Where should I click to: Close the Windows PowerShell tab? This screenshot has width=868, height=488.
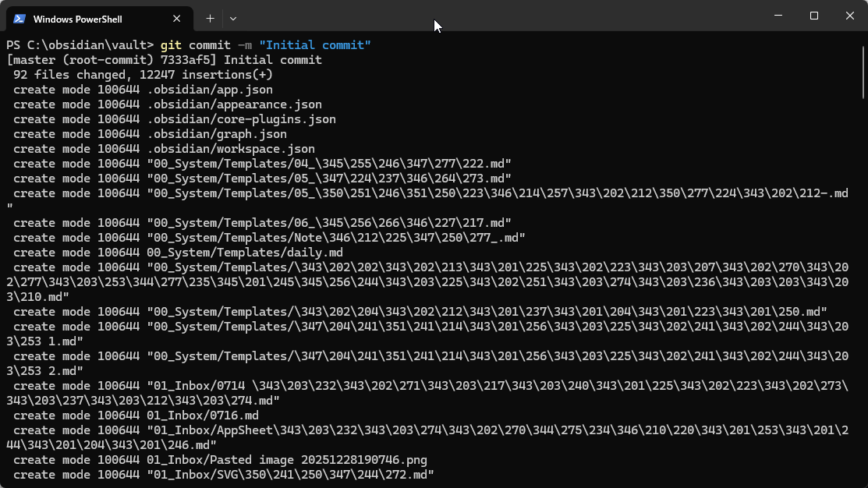(x=178, y=19)
